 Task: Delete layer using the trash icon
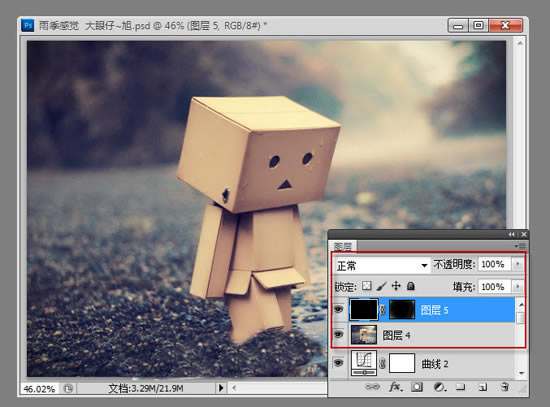point(504,387)
